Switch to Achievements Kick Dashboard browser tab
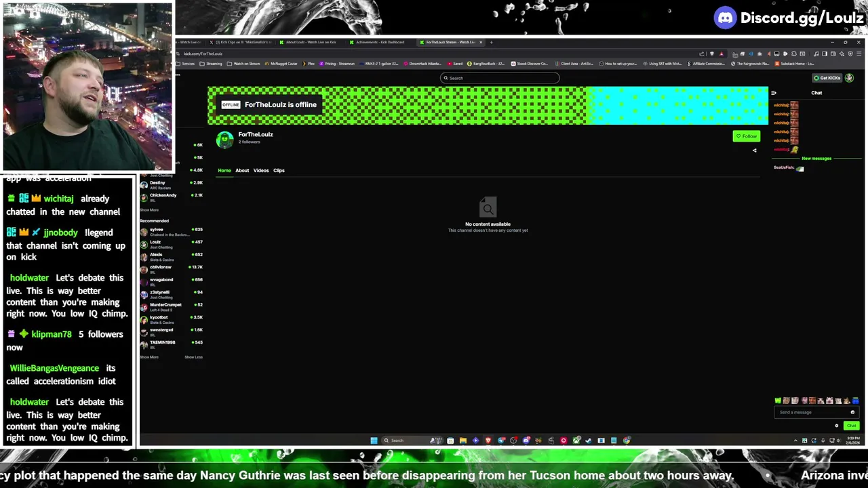The image size is (868, 488). pos(378,42)
